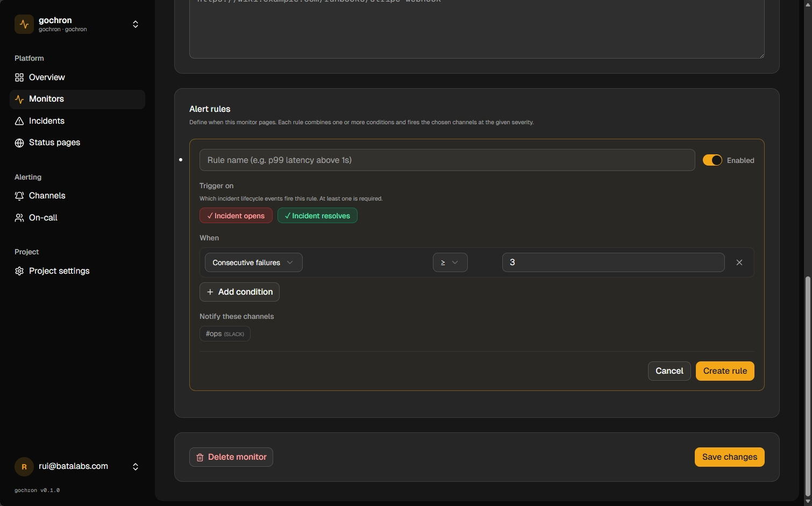Click the Notify these channels label

click(237, 317)
